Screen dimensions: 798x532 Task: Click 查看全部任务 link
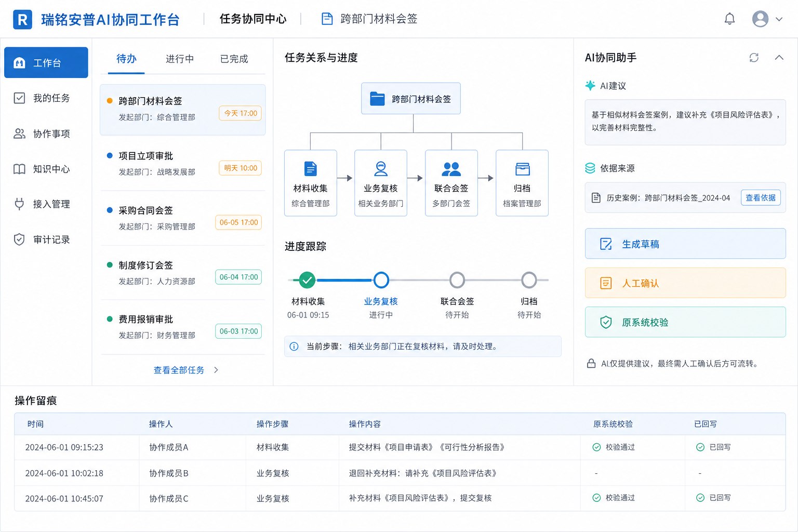(179, 370)
